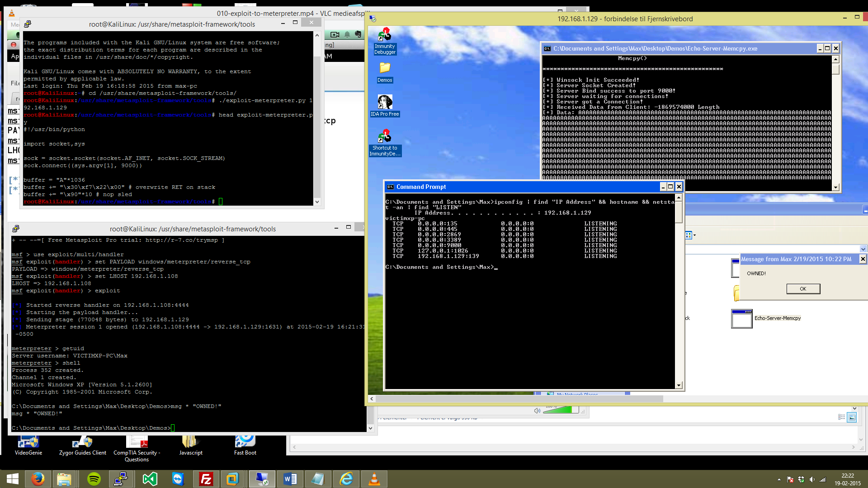The width and height of the screenshot is (868, 488).
Task: Expand the Explorer views dropdown arrow
Action: [x=694, y=235]
